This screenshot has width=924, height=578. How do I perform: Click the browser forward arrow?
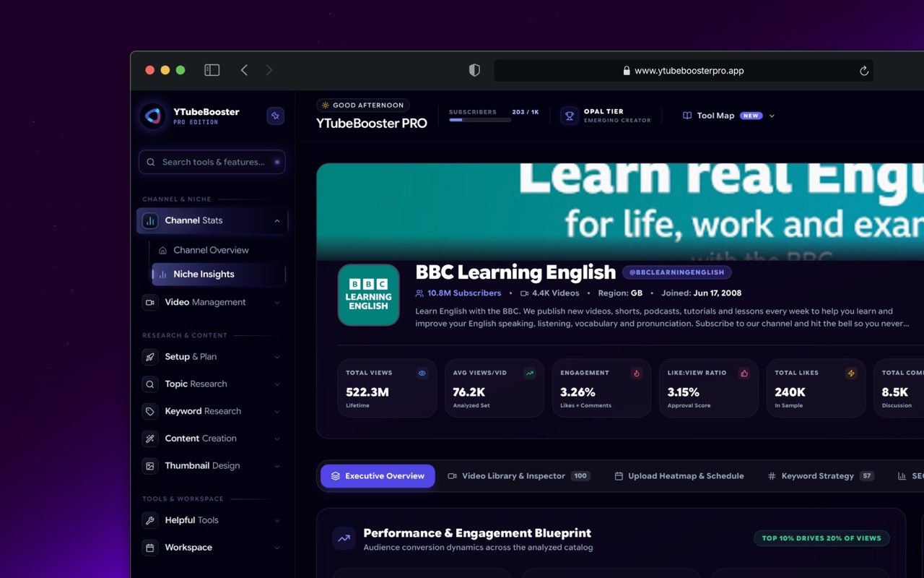269,70
